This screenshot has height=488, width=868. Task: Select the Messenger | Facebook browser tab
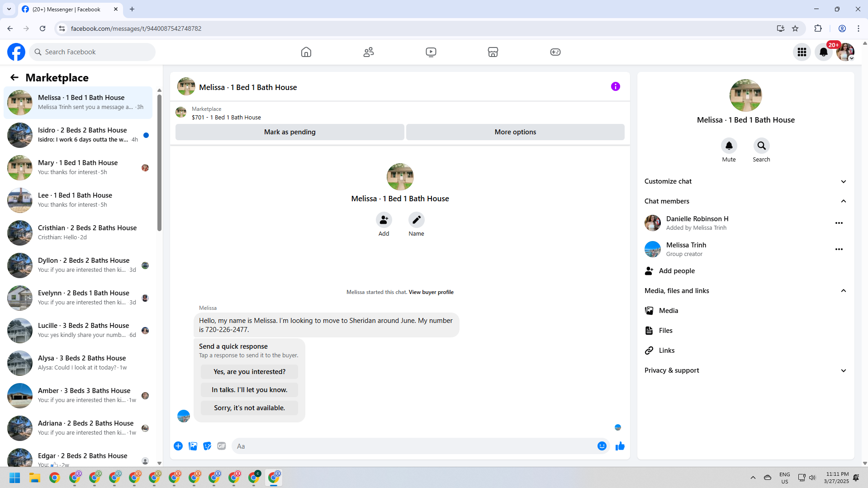(70, 9)
